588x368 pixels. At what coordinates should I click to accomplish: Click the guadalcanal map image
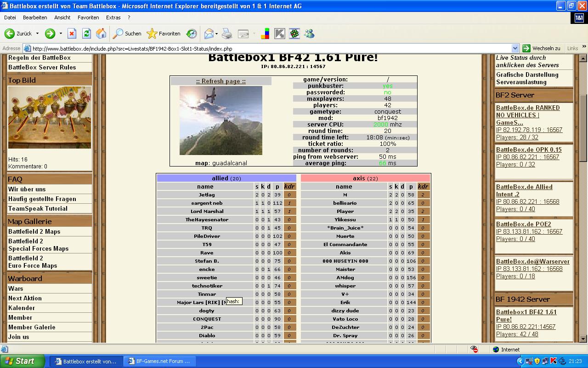[221, 121]
